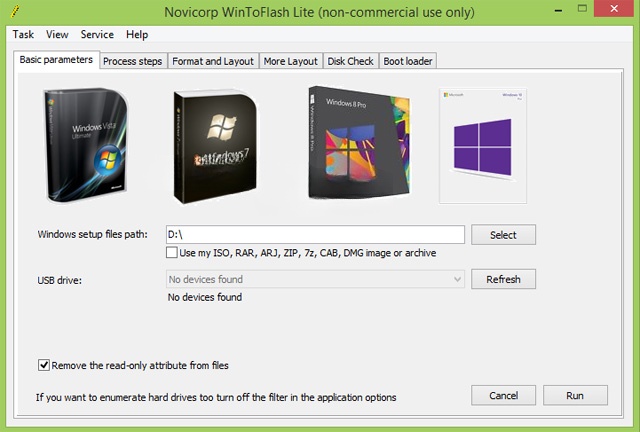Click Refresh to rescan USB drives
Viewport: 640px width, 432px height.
coord(503,279)
